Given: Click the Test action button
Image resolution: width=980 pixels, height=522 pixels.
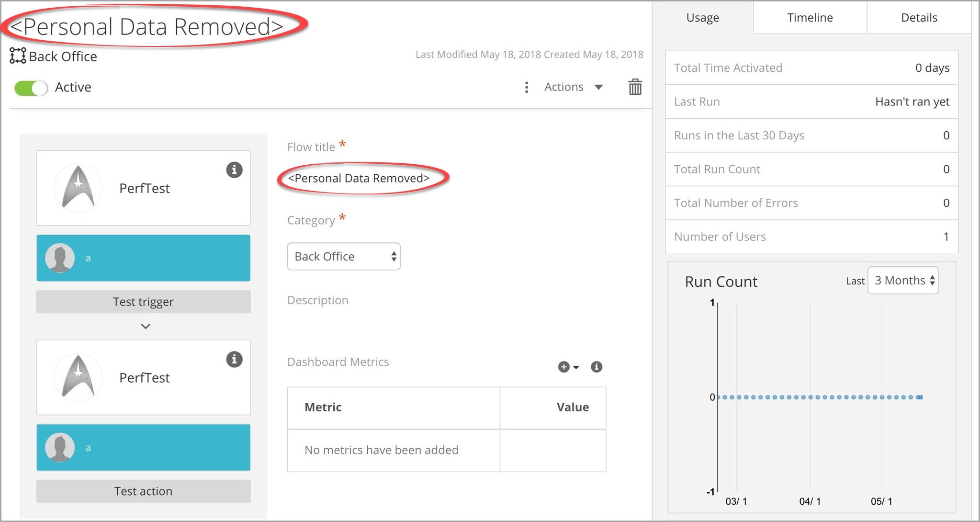Looking at the screenshot, I should [143, 491].
